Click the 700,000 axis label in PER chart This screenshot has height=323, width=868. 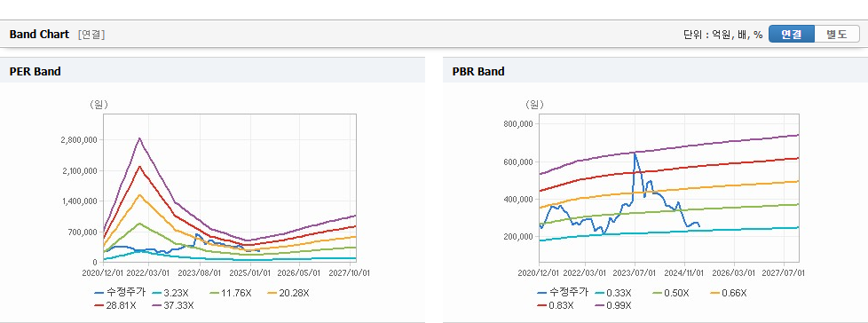coord(83,232)
